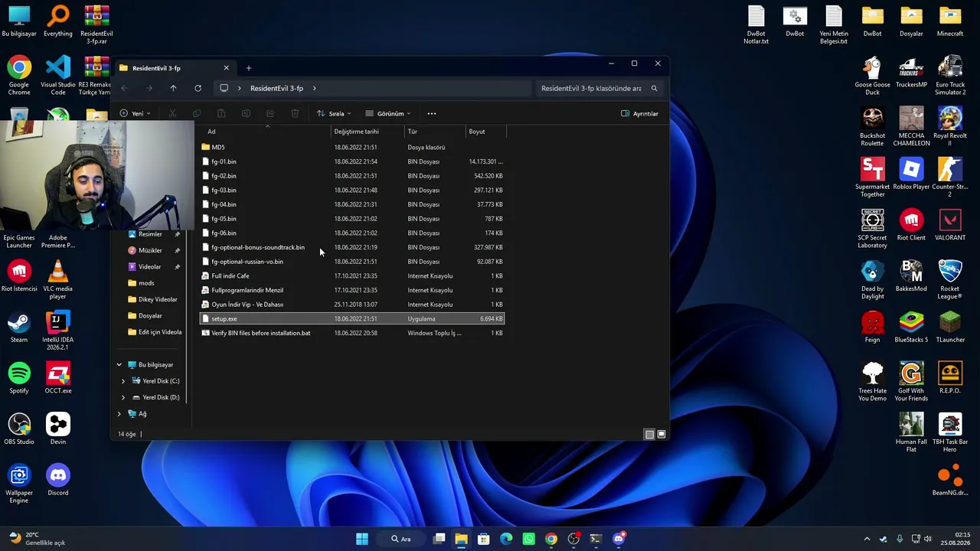Viewport: 980px width, 551px height.
Task: Open Discord from the taskbar
Action: pyautogui.click(x=619, y=539)
